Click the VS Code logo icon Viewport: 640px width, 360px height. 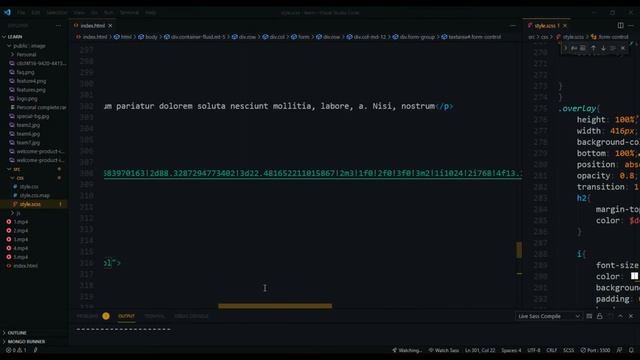coord(7,12)
